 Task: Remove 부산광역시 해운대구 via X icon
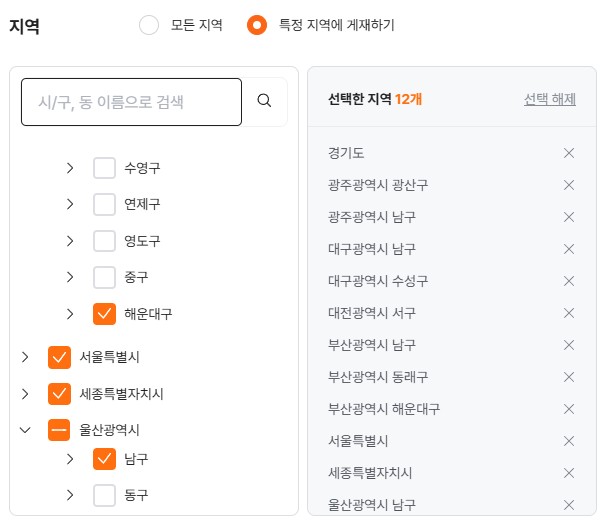click(x=569, y=409)
